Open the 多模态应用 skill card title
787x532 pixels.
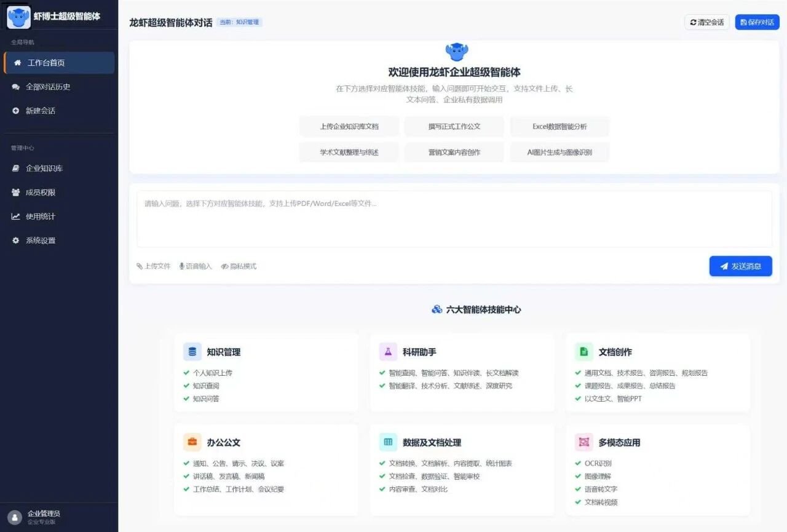(620, 443)
